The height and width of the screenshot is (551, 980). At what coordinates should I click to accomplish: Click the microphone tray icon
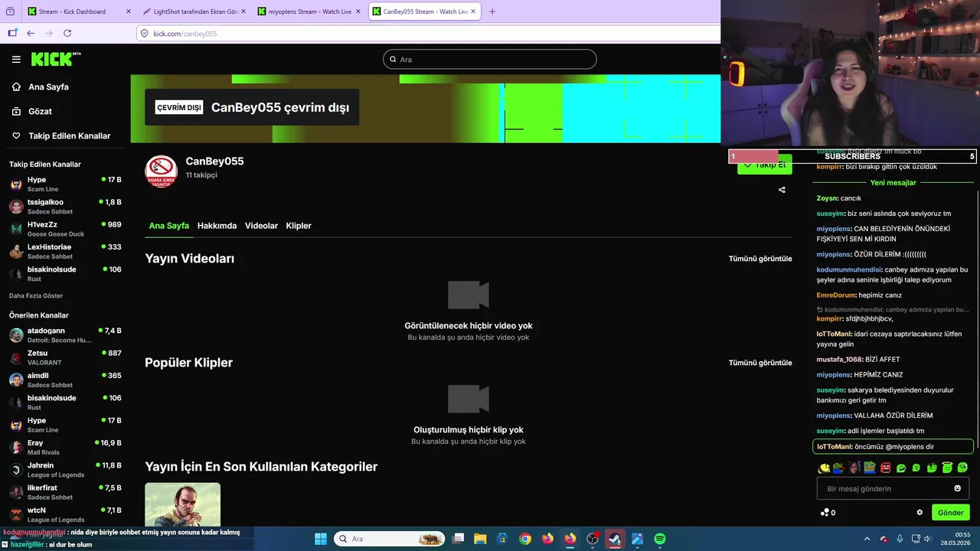pyautogui.click(x=900, y=539)
